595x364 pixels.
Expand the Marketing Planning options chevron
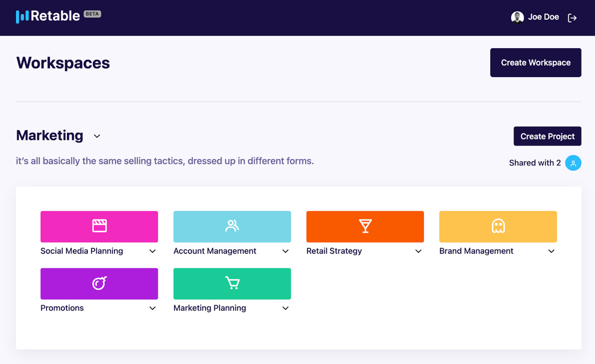point(285,309)
